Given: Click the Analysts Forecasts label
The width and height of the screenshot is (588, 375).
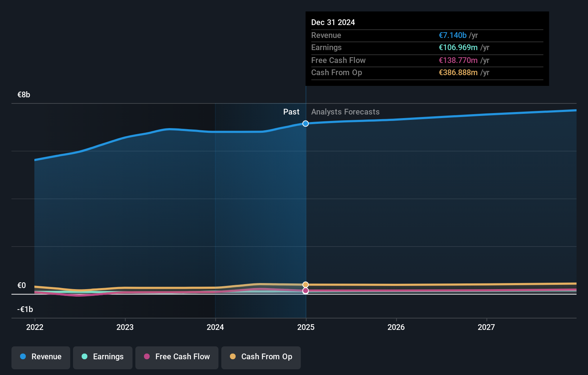Looking at the screenshot, I should pyautogui.click(x=345, y=112).
